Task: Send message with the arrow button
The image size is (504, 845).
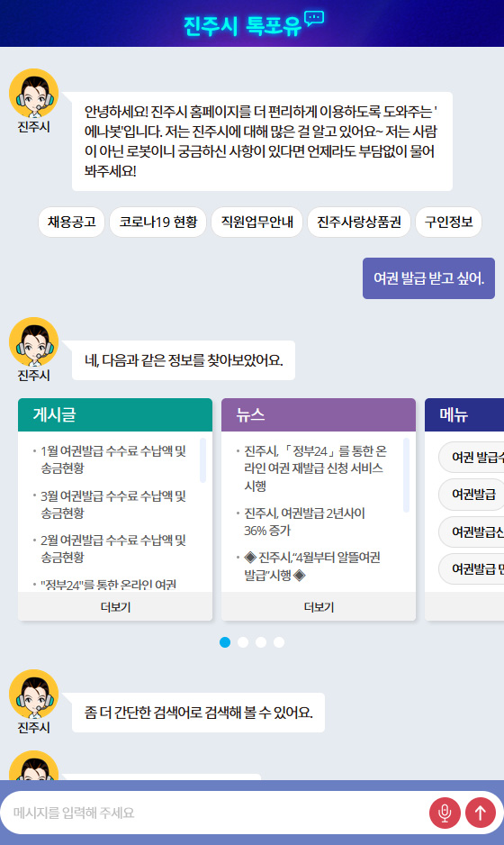Action: [x=481, y=813]
